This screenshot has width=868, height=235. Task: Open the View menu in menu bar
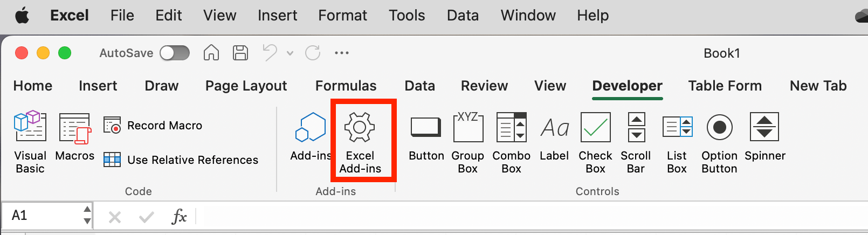[220, 15]
